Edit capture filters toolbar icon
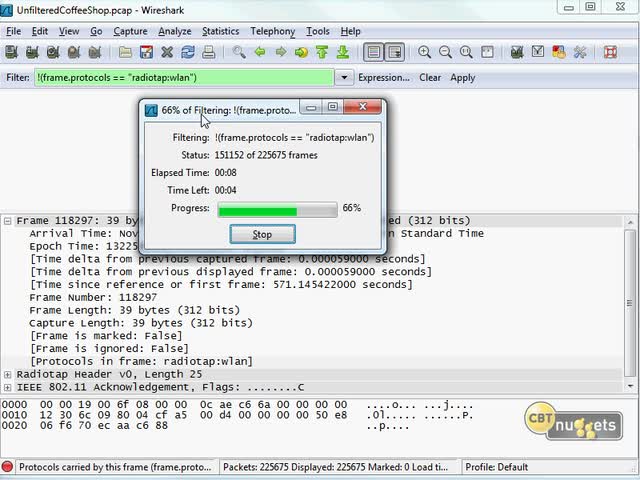The width and height of the screenshot is (640, 480). 517,52
